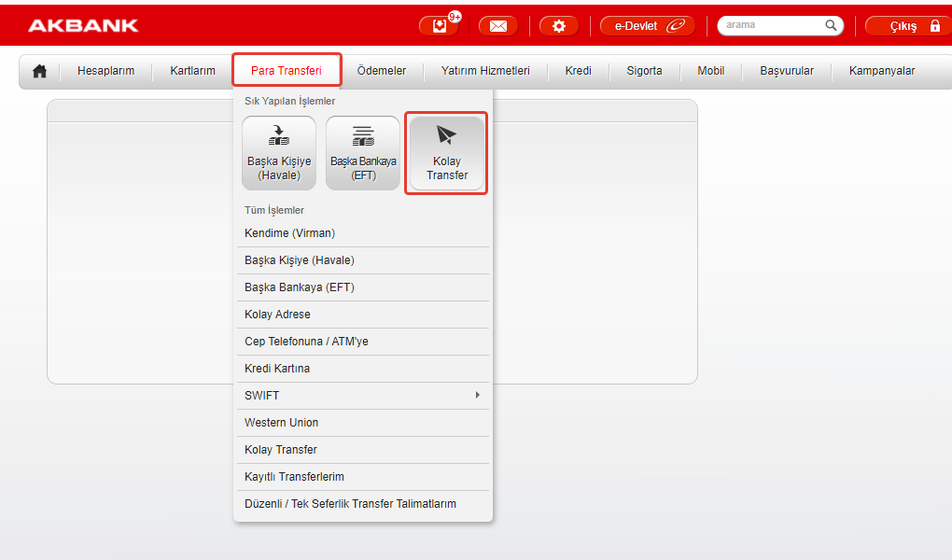Screen dimensions: 952x560
Task: Open the notifications inbox with 9+ badge
Action: (x=439, y=25)
